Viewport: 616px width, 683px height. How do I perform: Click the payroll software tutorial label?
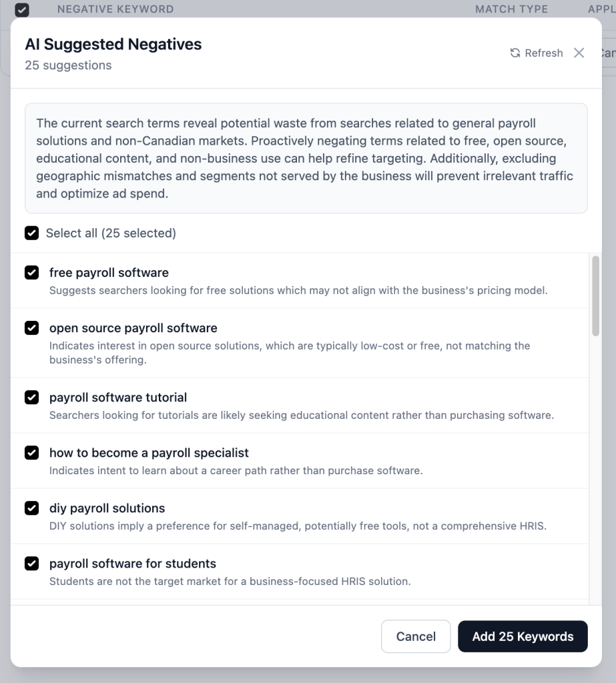[118, 398]
